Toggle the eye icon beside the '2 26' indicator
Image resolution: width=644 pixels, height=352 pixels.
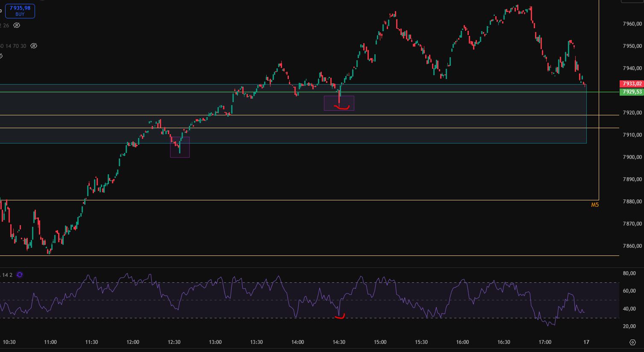pos(17,26)
